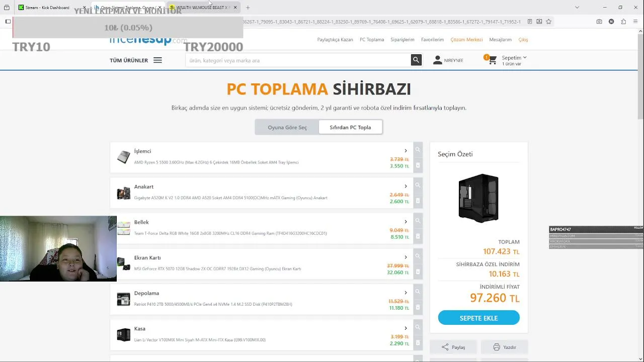The height and width of the screenshot is (362, 644).
Task: Search for a different İşlemci with magnifier icon
Action: coord(418,150)
